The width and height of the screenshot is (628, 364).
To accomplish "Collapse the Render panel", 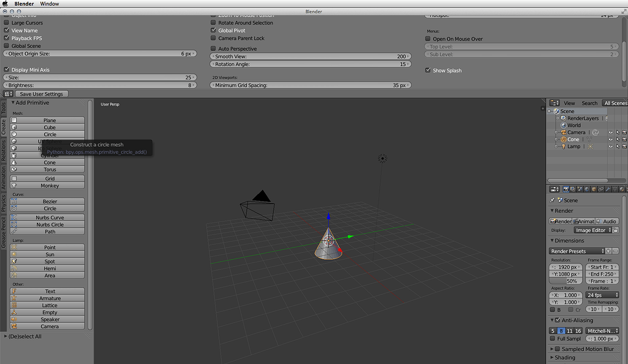I will point(552,211).
